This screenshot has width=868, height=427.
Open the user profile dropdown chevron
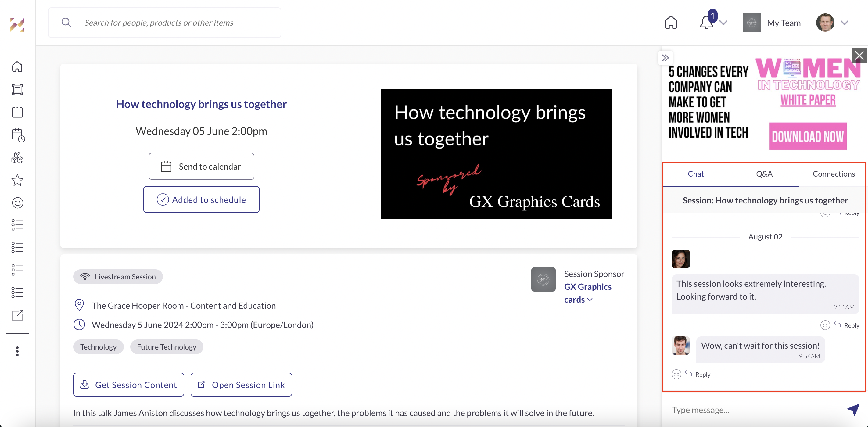coord(844,23)
